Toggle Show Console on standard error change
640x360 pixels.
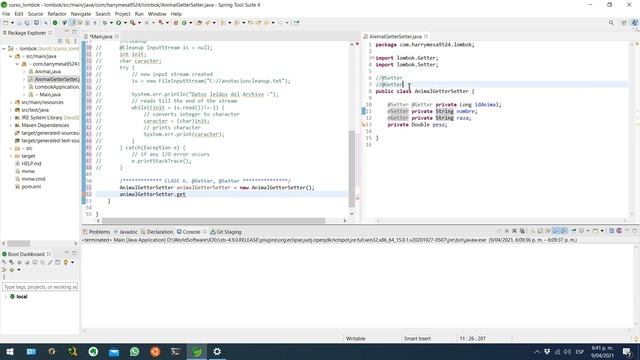pyautogui.click(x=564, y=231)
